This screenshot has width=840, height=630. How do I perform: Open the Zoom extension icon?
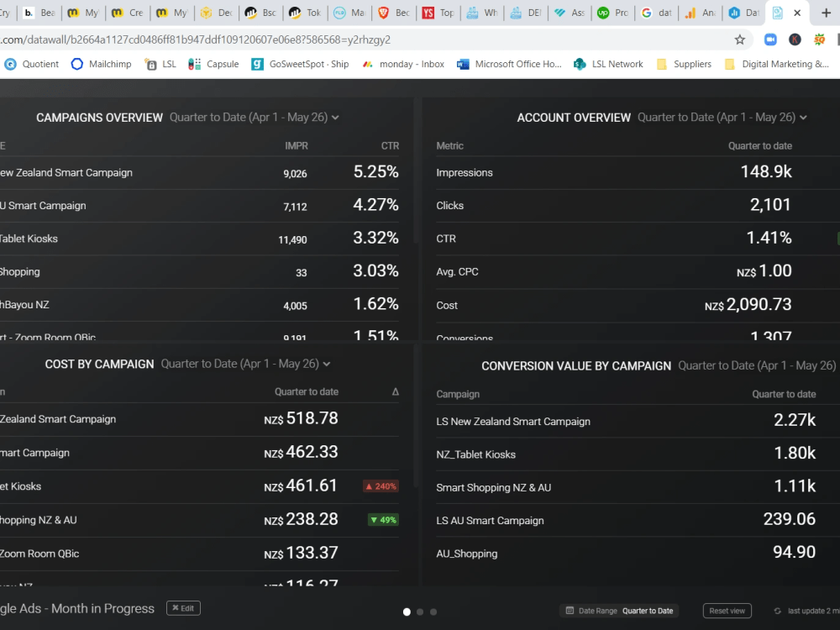[x=770, y=39]
